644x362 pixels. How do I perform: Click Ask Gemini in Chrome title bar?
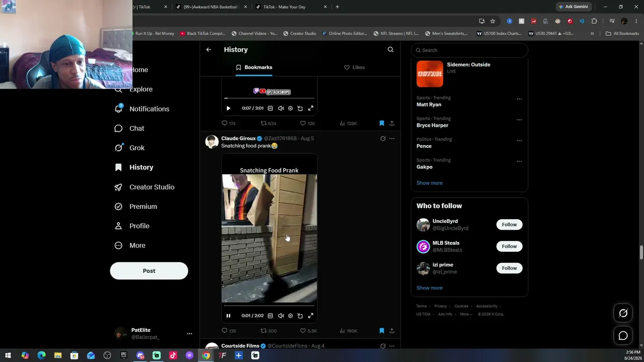point(573,7)
